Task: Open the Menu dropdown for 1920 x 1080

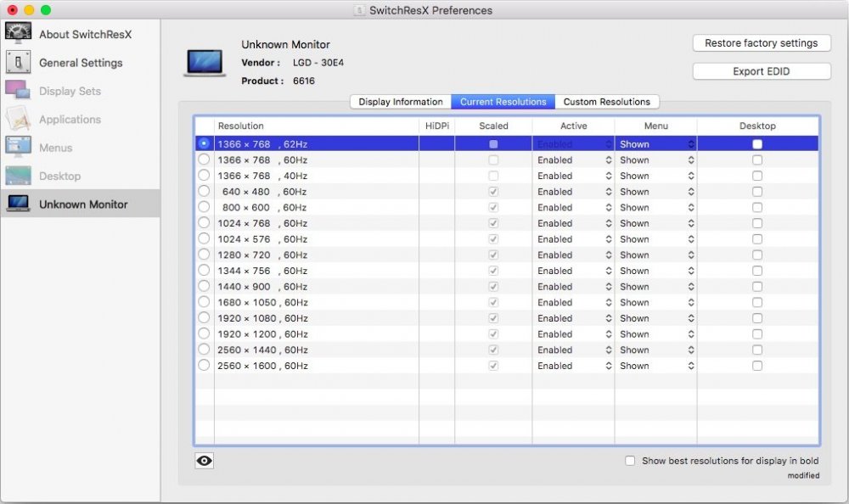Action: [x=655, y=318]
